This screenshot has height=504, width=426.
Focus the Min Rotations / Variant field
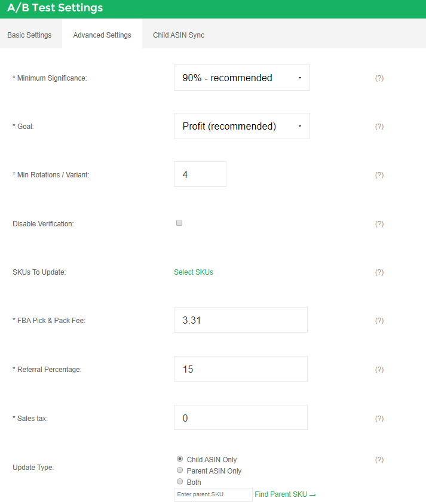click(200, 174)
